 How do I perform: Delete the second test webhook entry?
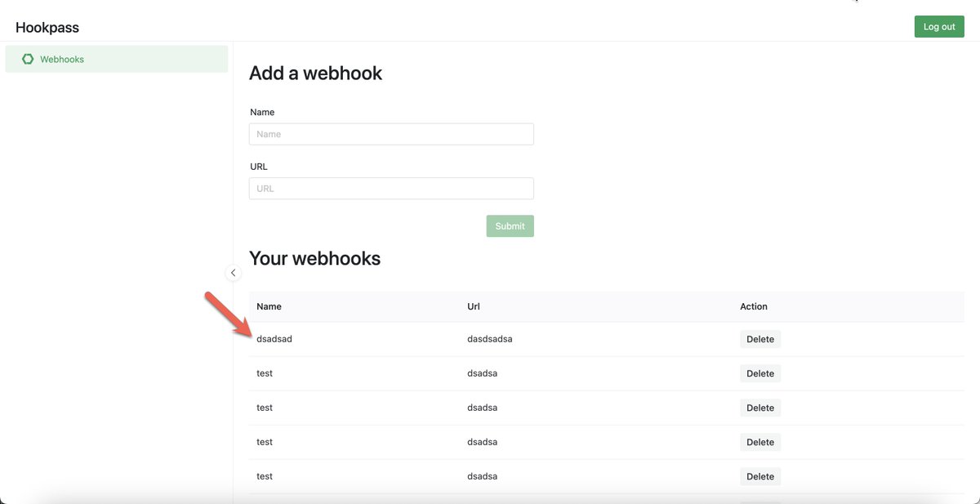pos(759,407)
